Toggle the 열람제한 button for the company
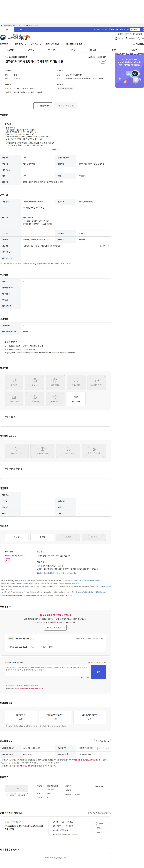Screen dimensions: 144x868 coord(22,795)
